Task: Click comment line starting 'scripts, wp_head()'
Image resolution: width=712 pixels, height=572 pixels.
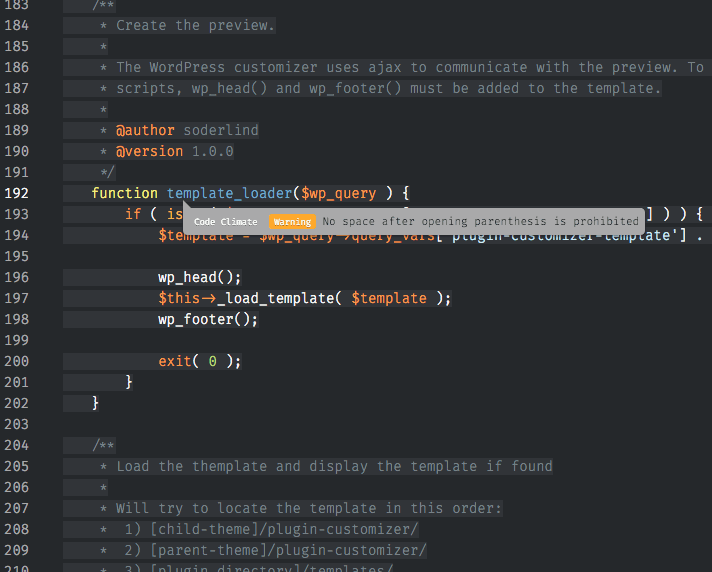Action: [x=389, y=89]
